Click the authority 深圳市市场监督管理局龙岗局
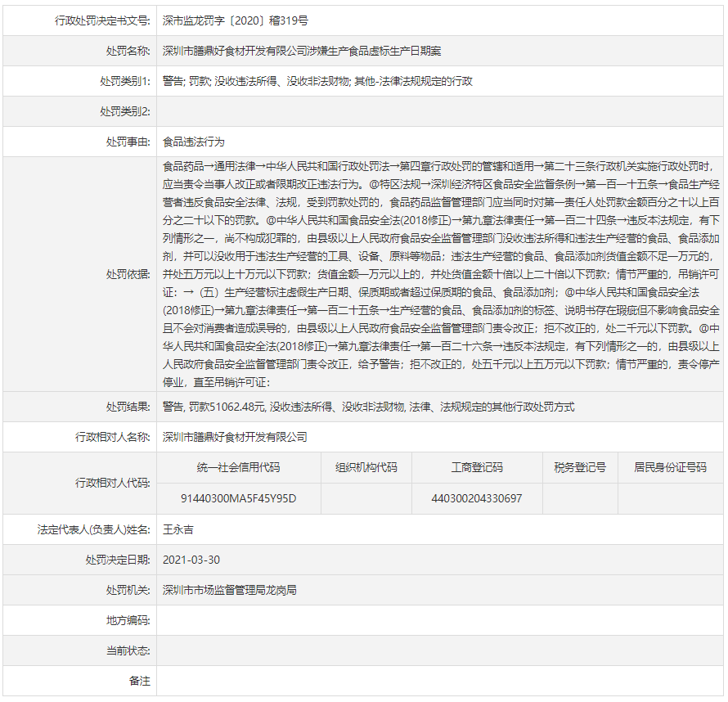Image resolution: width=728 pixels, height=702 pixels. click(x=229, y=590)
